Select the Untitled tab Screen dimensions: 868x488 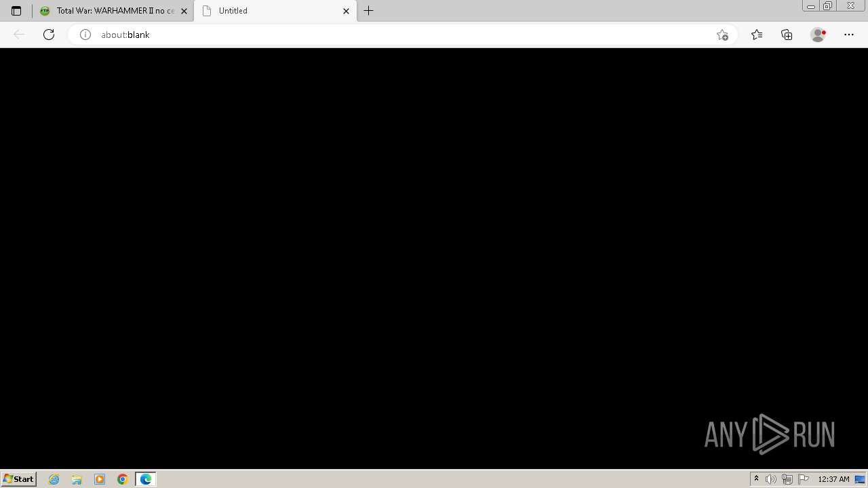(275, 11)
